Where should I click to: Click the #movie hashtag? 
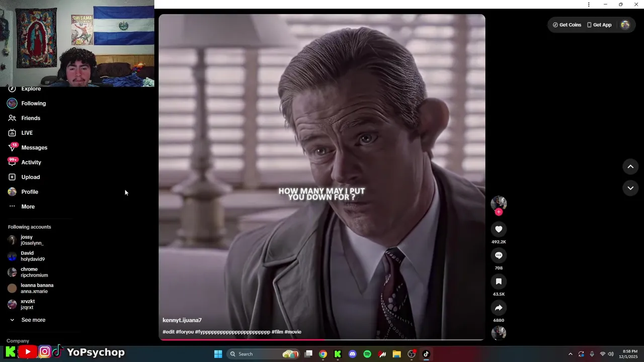pyautogui.click(x=293, y=332)
